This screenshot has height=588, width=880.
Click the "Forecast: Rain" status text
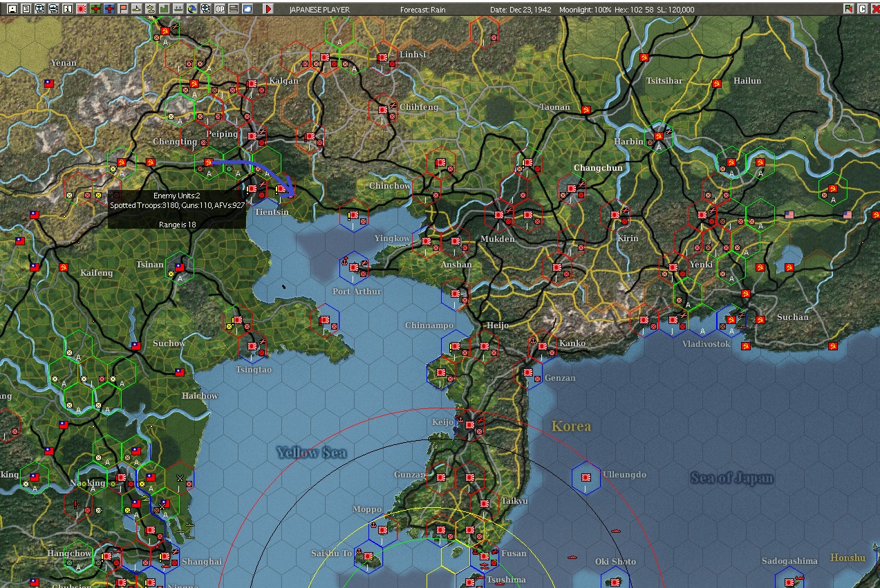pyautogui.click(x=423, y=10)
